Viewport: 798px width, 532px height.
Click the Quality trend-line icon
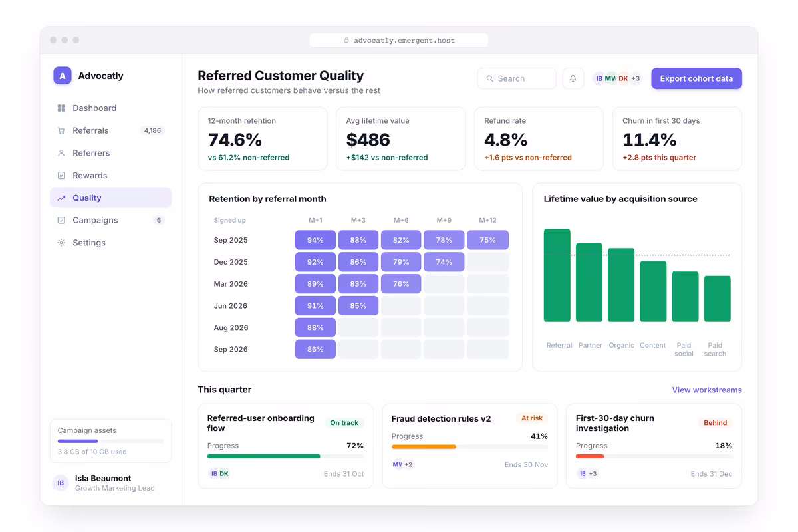(x=61, y=198)
